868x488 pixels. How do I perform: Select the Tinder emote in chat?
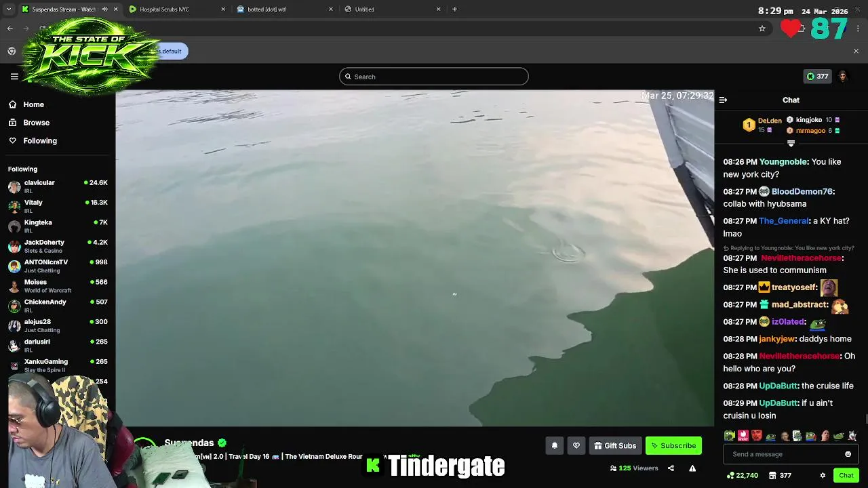[743, 436]
